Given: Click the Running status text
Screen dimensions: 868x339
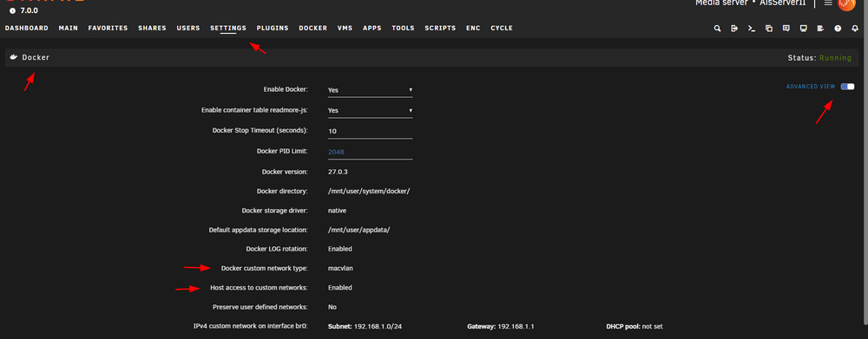Looking at the screenshot, I should coord(835,58).
